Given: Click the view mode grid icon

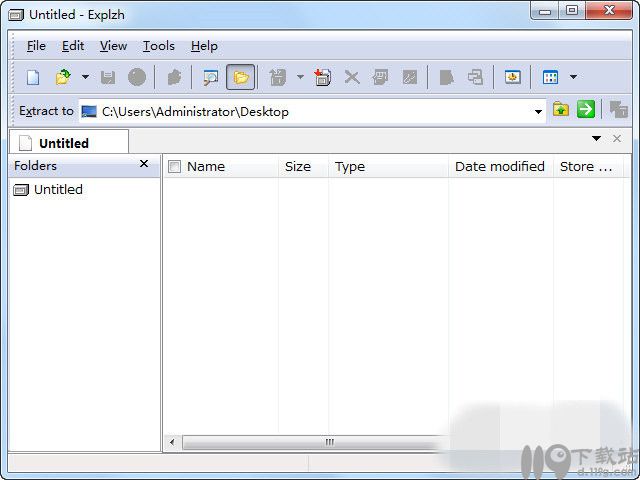Looking at the screenshot, I should (550, 77).
